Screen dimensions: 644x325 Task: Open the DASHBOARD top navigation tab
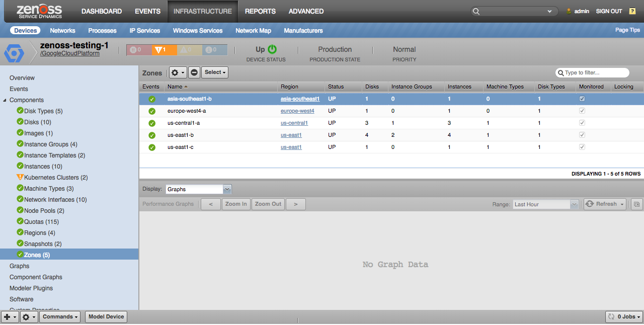tap(102, 11)
